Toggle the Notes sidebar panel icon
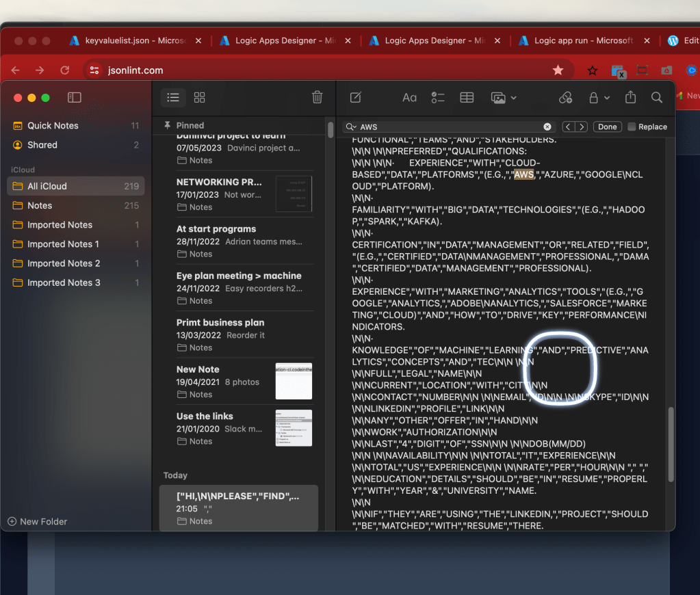Screen dimensions: 700x595 74,97
